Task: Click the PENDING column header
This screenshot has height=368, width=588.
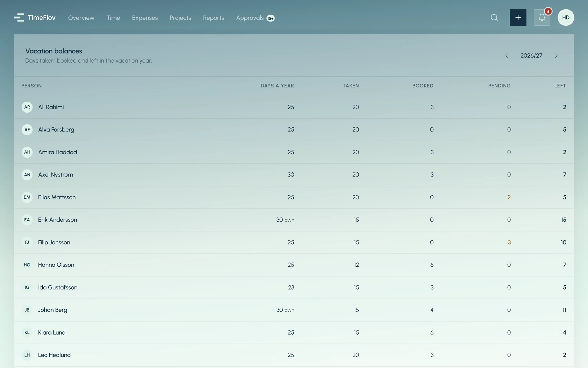Action: [x=499, y=86]
